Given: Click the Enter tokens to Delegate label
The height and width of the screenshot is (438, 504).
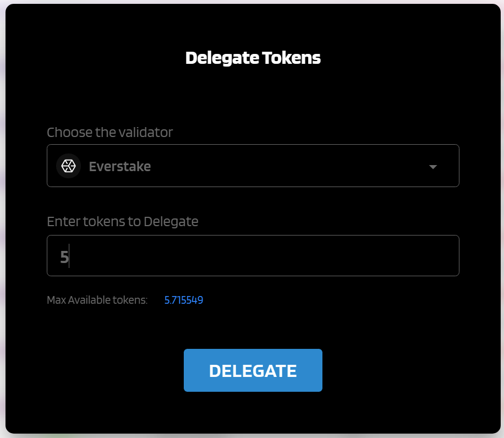Looking at the screenshot, I should pos(123,221).
